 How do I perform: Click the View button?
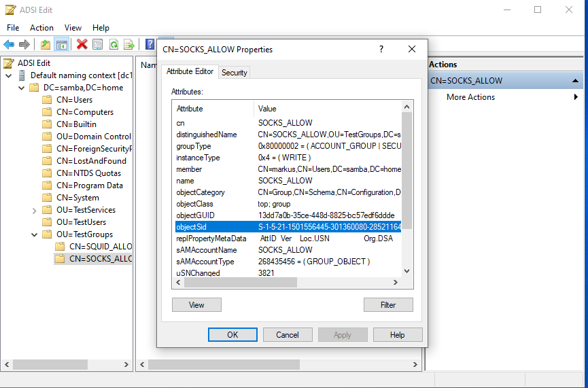click(196, 305)
